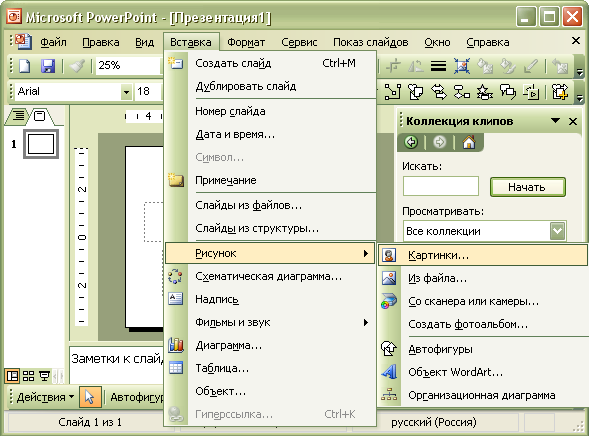Choose Надпись text box menu item
This screenshot has height=436, width=589.
(270, 299)
